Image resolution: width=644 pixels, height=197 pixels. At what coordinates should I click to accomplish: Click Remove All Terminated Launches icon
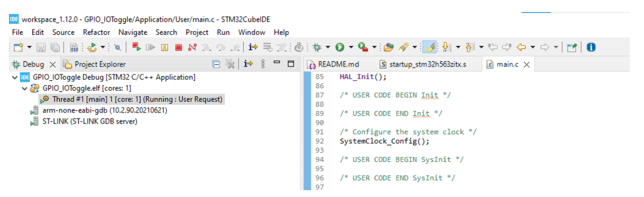coord(230,64)
